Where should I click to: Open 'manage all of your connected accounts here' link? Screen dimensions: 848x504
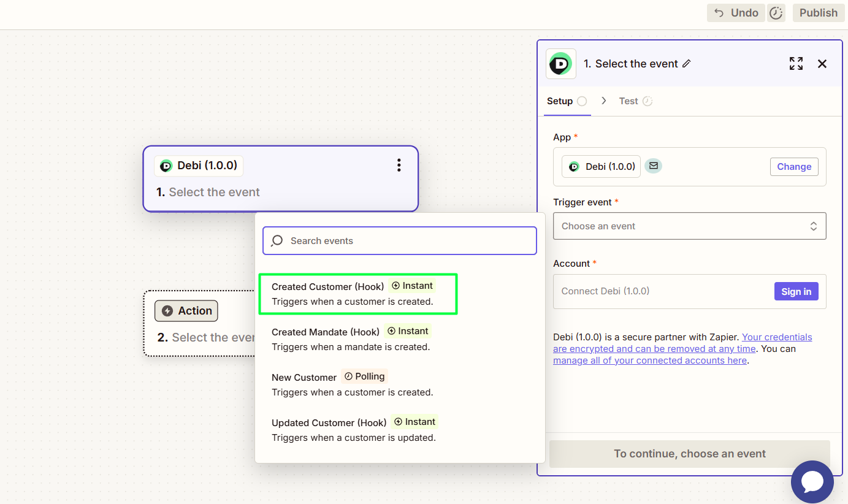click(650, 361)
